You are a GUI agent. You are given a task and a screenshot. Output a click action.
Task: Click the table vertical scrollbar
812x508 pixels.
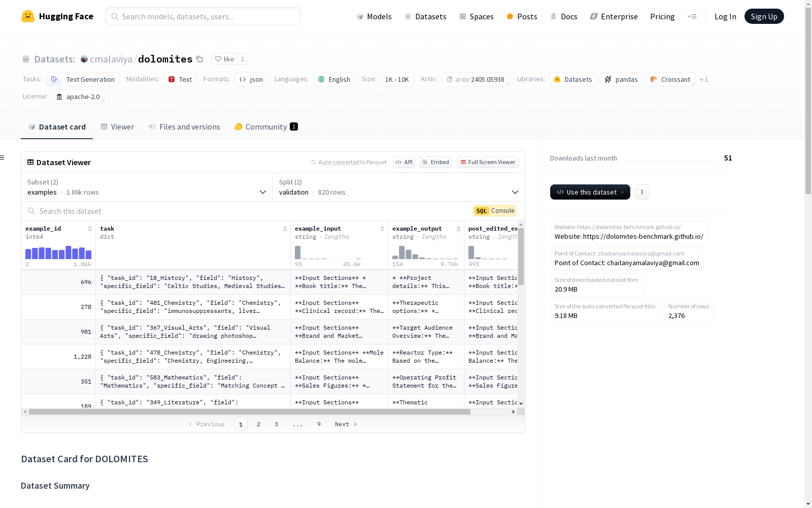pyautogui.click(x=521, y=256)
